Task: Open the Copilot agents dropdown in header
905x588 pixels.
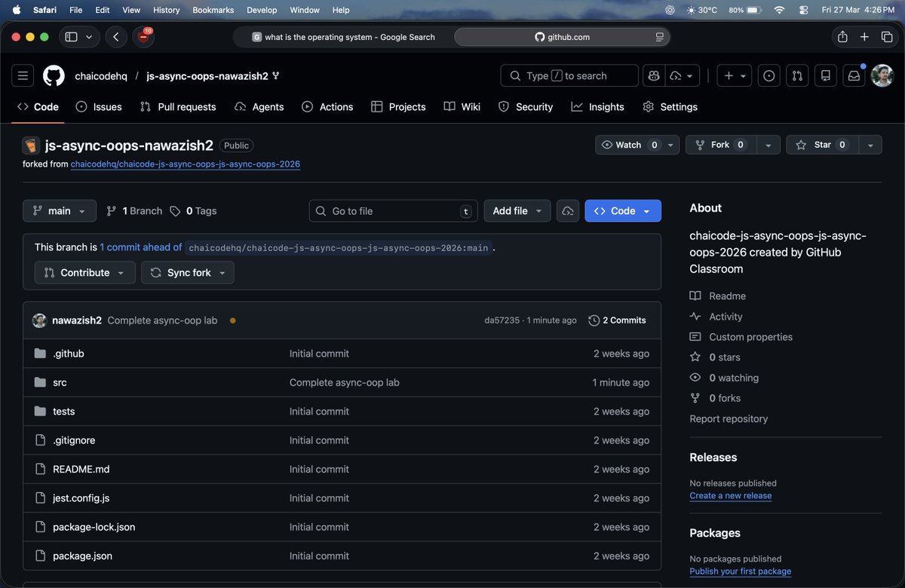Action: coord(682,75)
